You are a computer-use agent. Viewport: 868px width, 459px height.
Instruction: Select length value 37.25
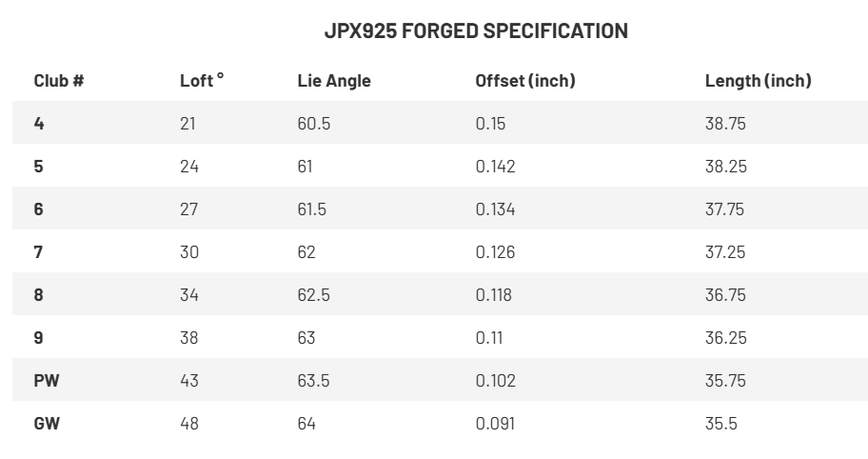[x=725, y=252]
